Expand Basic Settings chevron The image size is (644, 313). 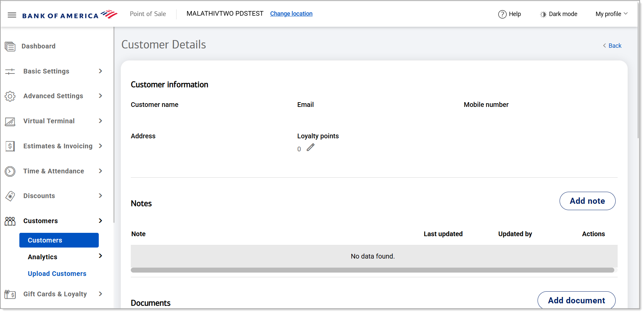click(100, 71)
